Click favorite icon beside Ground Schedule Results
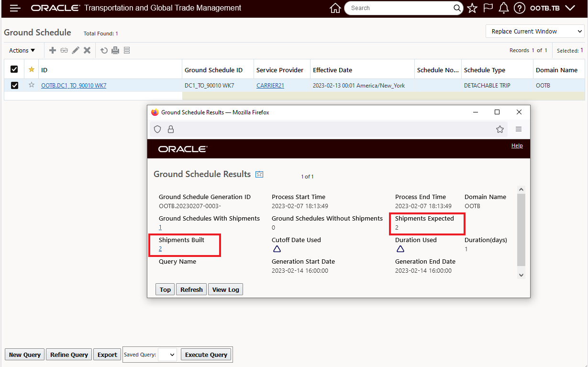588x367 pixels. pyautogui.click(x=259, y=174)
